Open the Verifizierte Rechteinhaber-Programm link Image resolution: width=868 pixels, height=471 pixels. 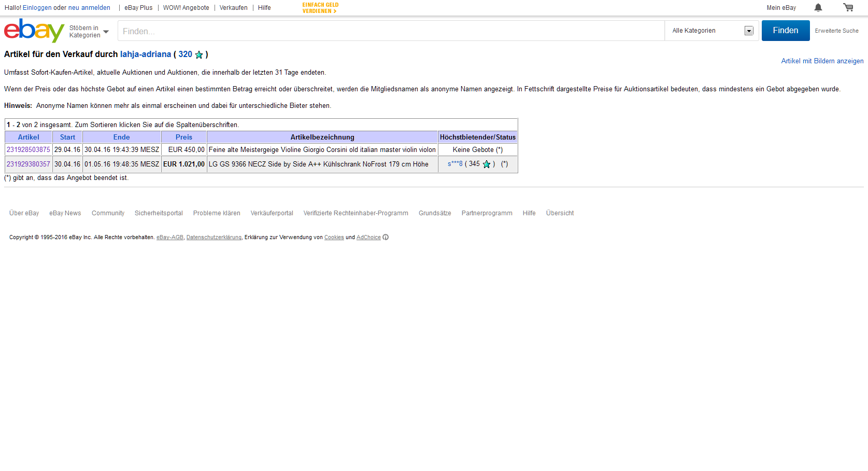(x=356, y=213)
